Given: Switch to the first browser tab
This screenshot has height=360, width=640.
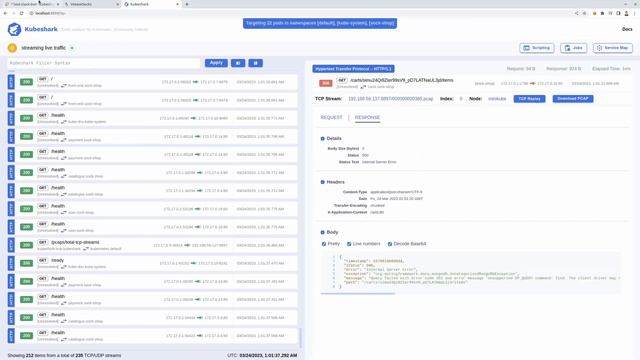Looking at the screenshot, I should click(x=32, y=4).
